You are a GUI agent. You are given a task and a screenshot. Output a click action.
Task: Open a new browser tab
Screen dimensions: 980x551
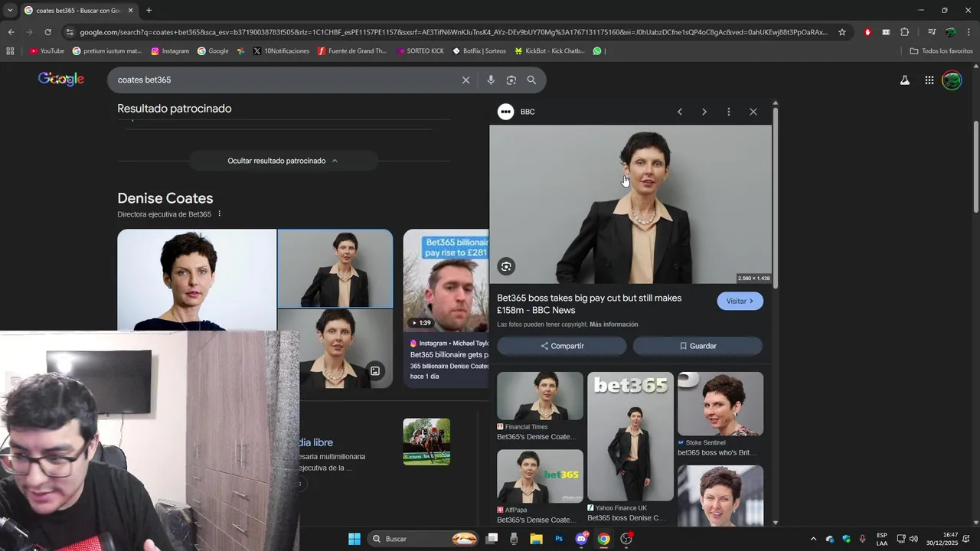(x=149, y=11)
